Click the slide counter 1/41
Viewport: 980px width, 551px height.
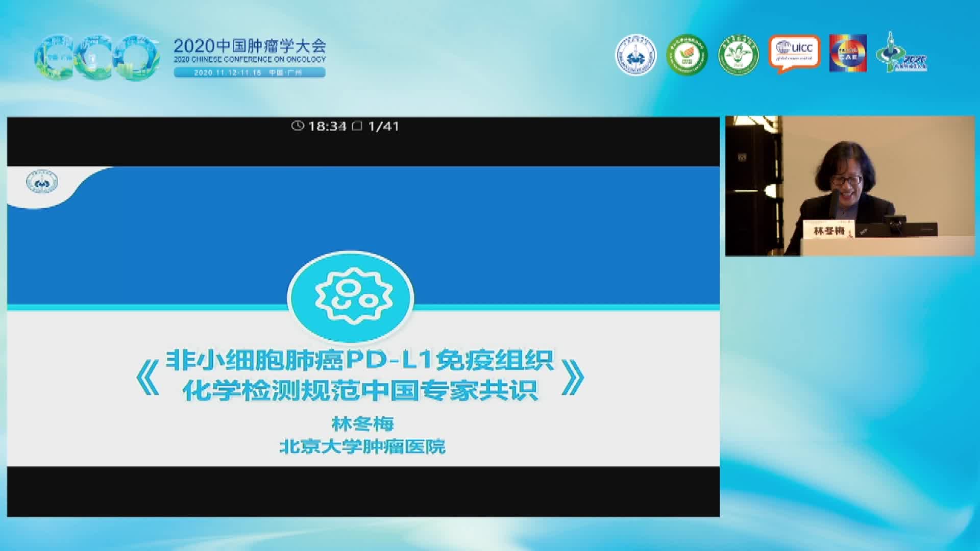(383, 126)
